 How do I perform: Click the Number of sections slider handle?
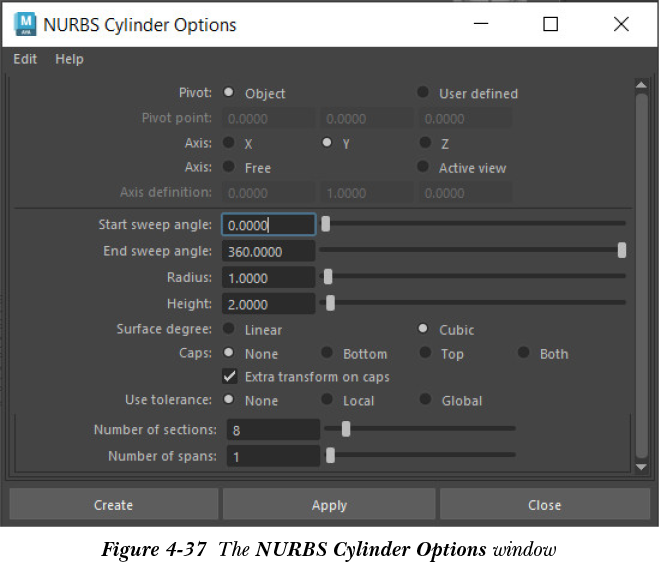pos(346,429)
